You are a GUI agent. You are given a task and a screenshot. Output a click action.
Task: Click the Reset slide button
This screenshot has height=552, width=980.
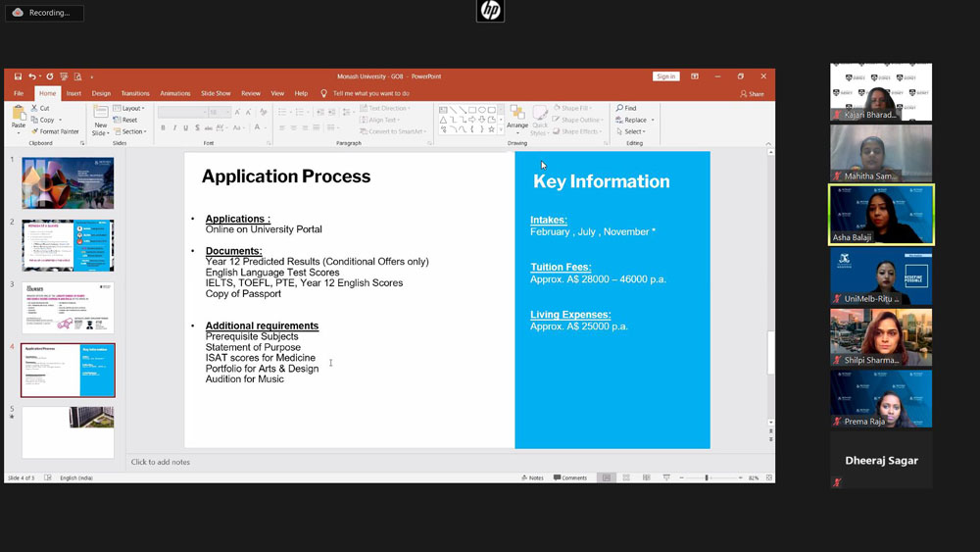125,120
